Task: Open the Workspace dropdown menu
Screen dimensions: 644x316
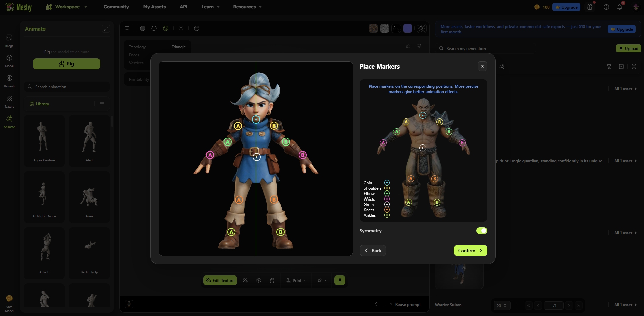Action: coord(67,7)
